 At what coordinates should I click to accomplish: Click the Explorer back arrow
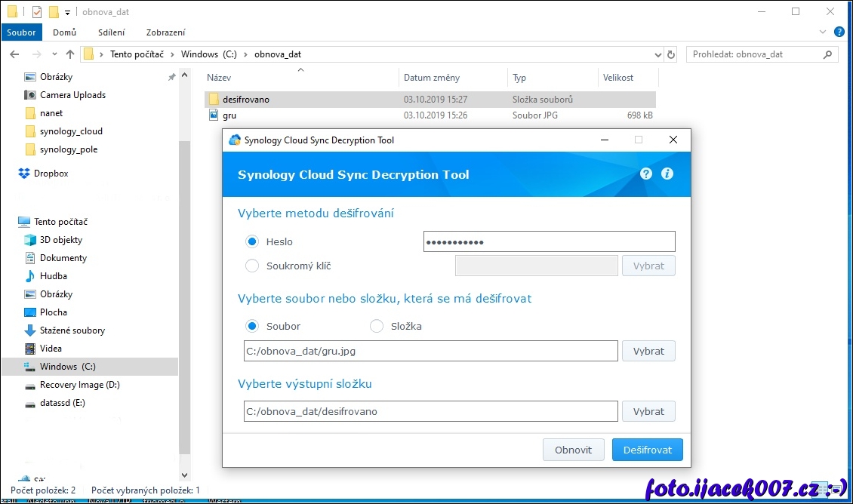[14, 54]
